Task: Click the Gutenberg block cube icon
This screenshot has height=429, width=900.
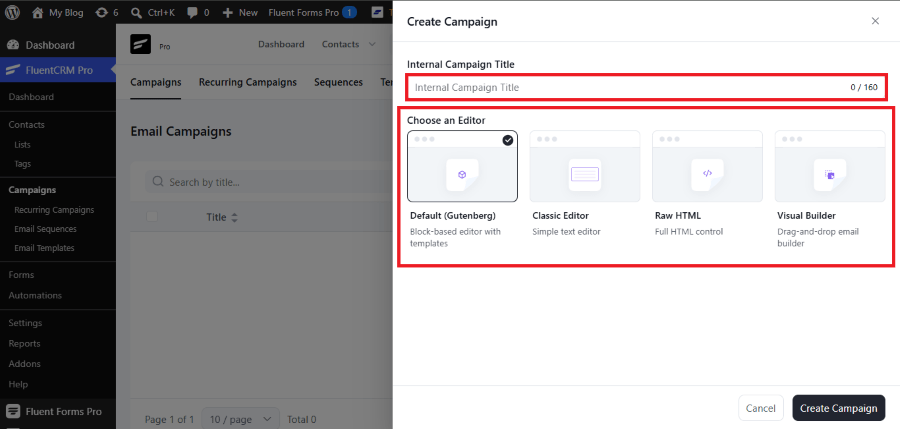Action: [462, 175]
